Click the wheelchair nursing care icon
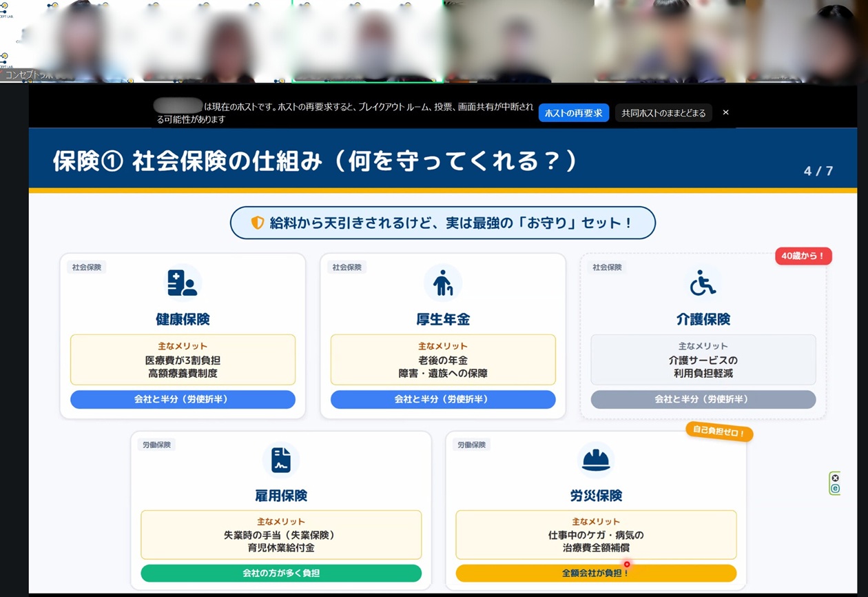 tap(703, 283)
